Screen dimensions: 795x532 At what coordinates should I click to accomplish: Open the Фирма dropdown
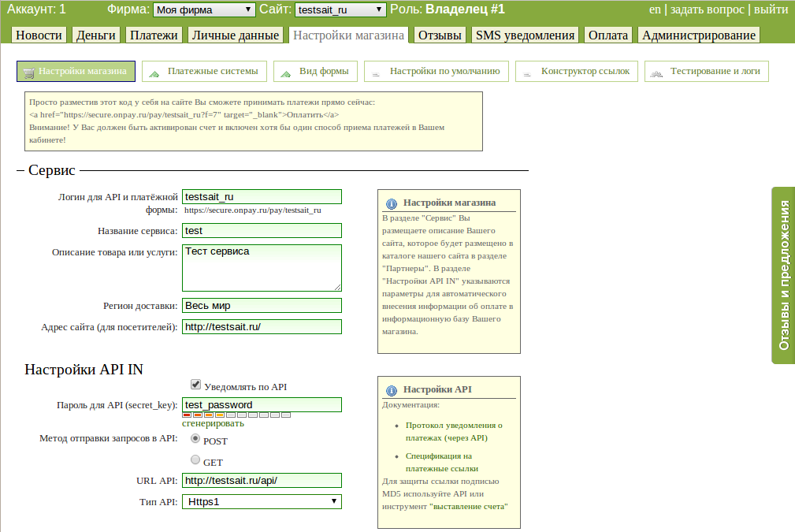tap(204, 9)
